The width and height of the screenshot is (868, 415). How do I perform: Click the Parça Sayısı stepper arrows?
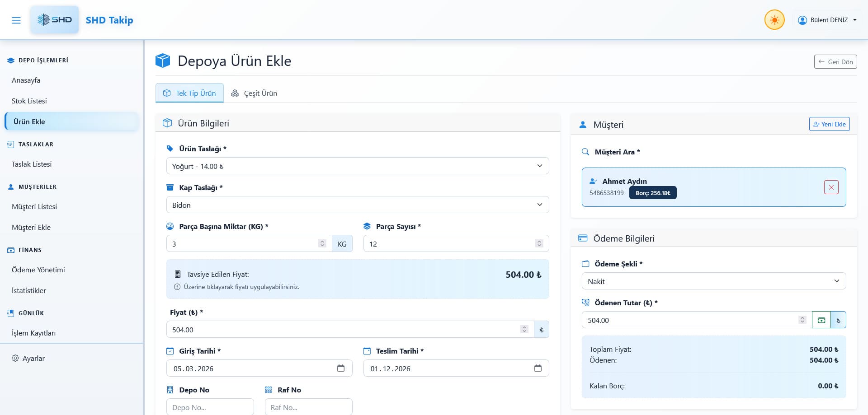click(x=539, y=244)
